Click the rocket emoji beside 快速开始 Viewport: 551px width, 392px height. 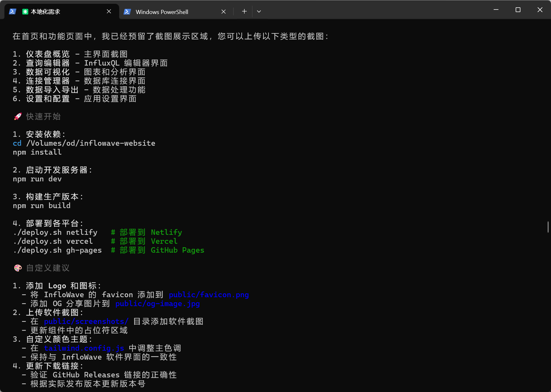pos(18,116)
